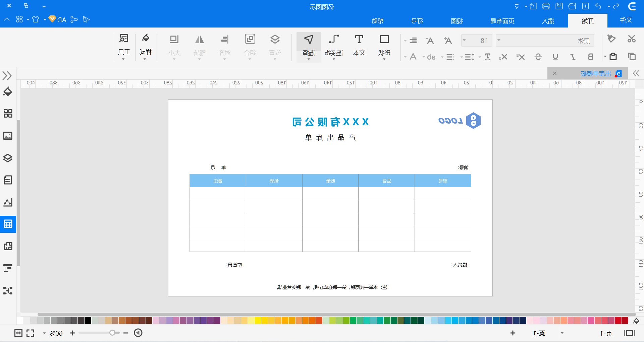Switch to the 帮助 tab
Screen dimensions: 644x342
pyautogui.click(x=378, y=21)
